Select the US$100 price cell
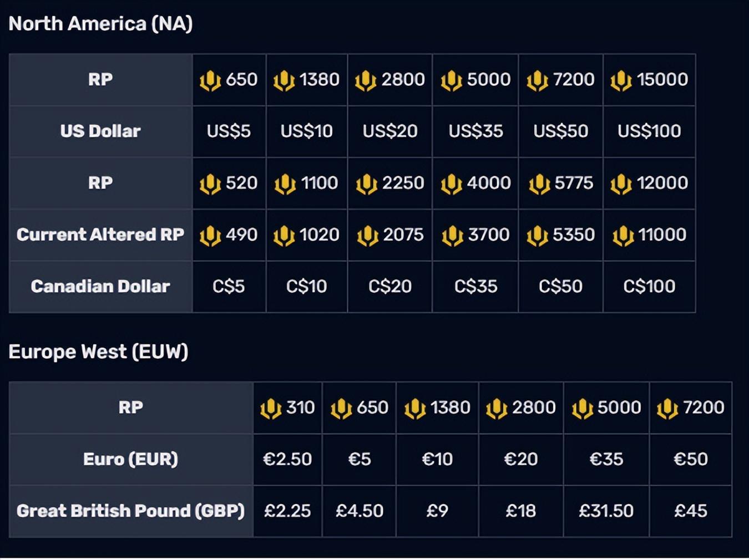The width and height of the screenshot is (749, 560). point(649,131)
